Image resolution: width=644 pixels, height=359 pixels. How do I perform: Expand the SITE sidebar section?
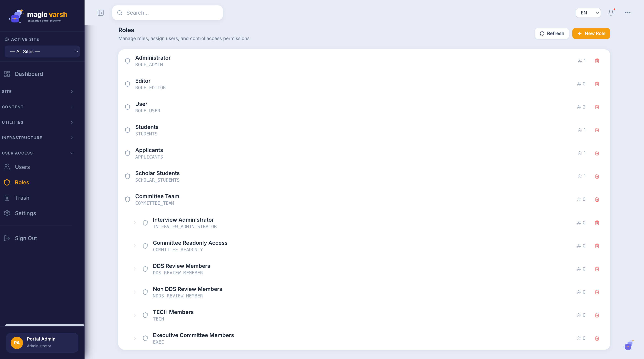point(37,92)
